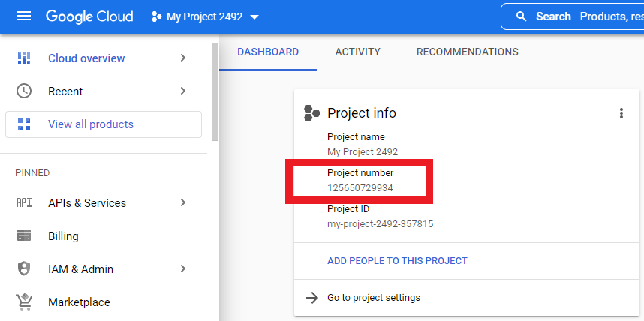
Task: Expand the IAM & Admin chevron
Action: click(x=183, y=268)
